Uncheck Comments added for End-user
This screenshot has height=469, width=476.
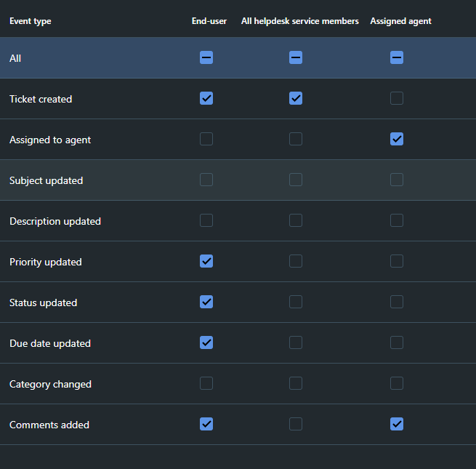206,424
